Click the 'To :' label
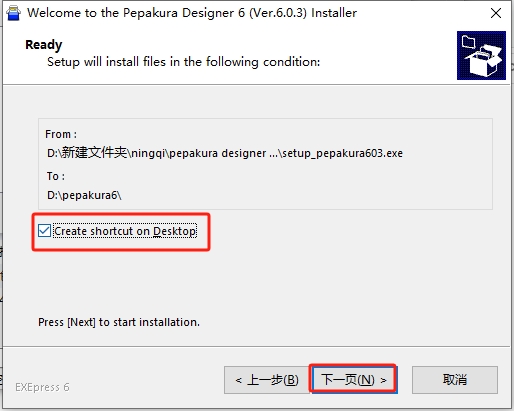The image size is (514, 411). coord(56,176)
